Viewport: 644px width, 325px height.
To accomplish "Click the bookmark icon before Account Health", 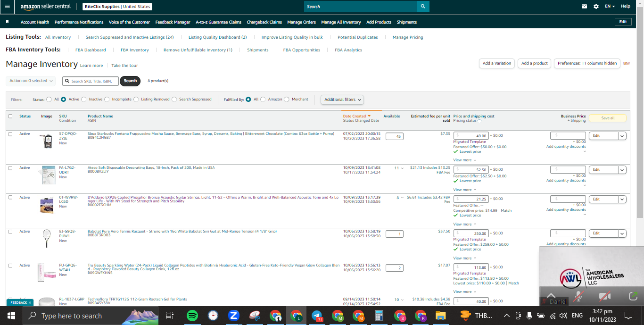I will click(x=7, y=22).
